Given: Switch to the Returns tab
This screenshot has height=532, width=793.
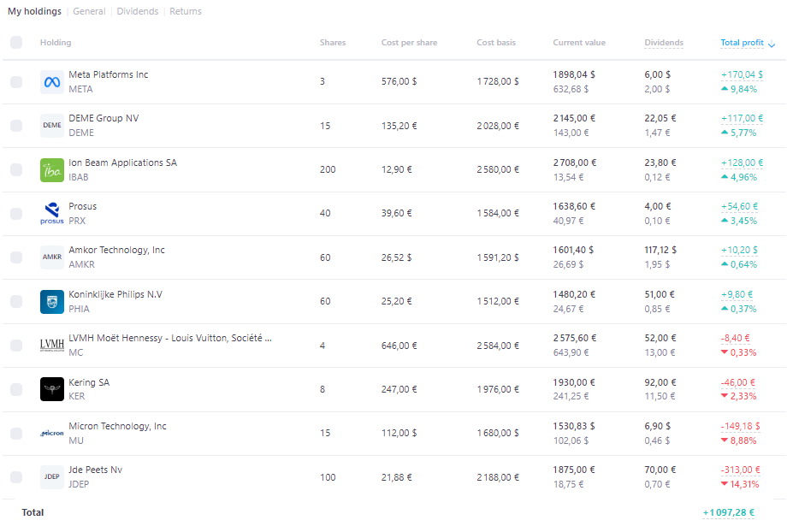Looking at the screenshot, I should tap(186, 11).
